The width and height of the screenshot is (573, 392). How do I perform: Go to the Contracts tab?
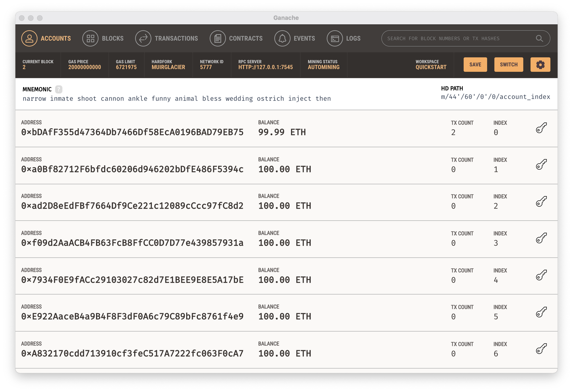(236, 38)
